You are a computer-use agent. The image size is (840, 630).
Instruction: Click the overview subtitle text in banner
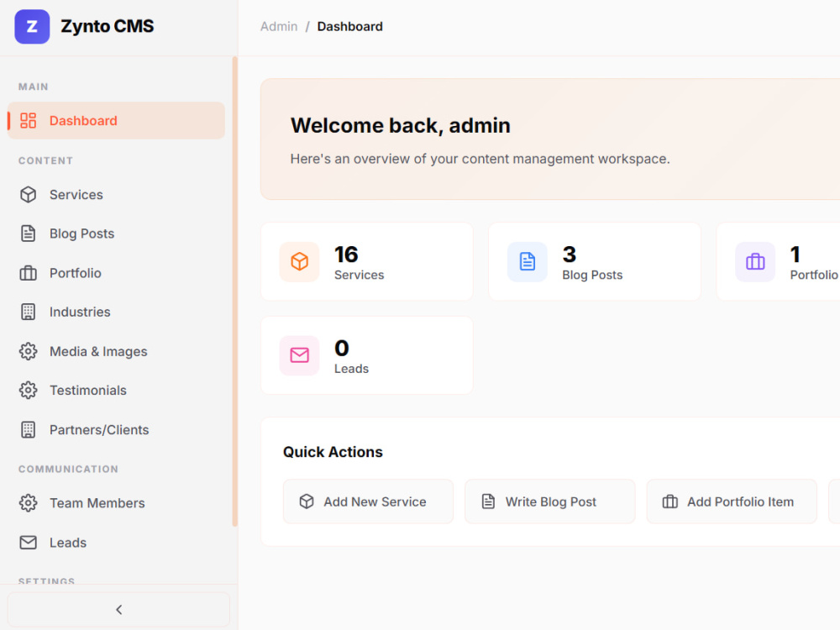480,159
